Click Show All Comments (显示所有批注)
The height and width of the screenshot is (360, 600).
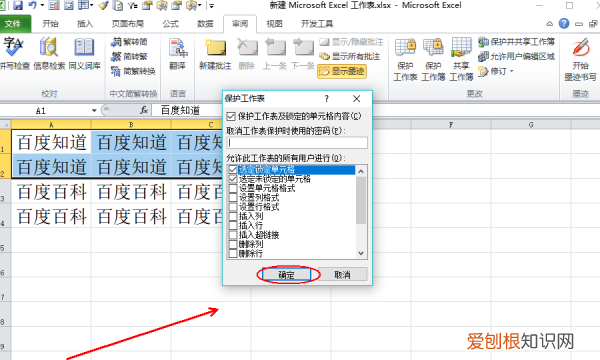point(349,57)
